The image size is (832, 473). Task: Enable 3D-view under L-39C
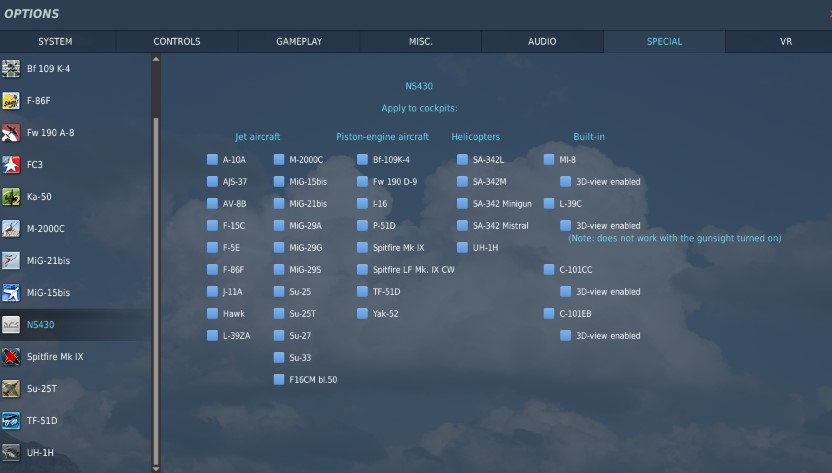(566, 226)
